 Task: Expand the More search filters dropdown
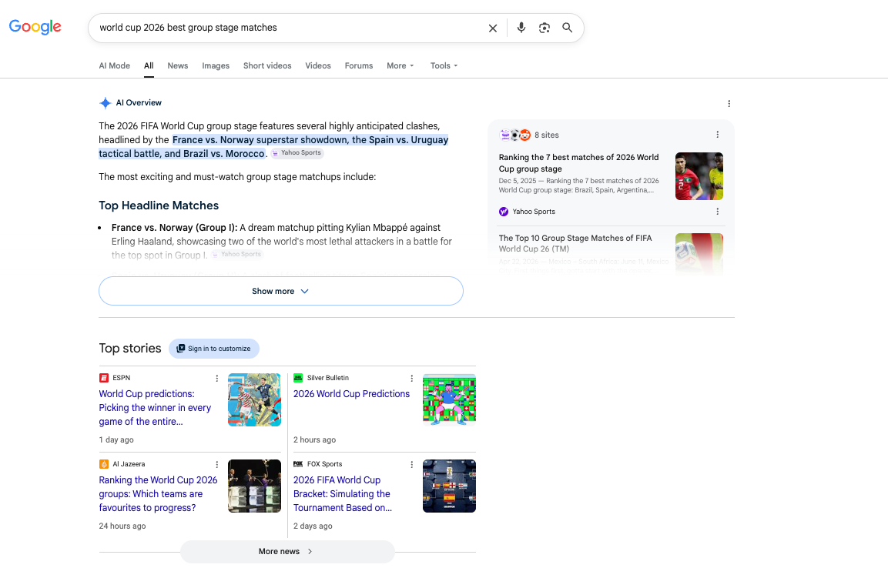coord(400,65)
